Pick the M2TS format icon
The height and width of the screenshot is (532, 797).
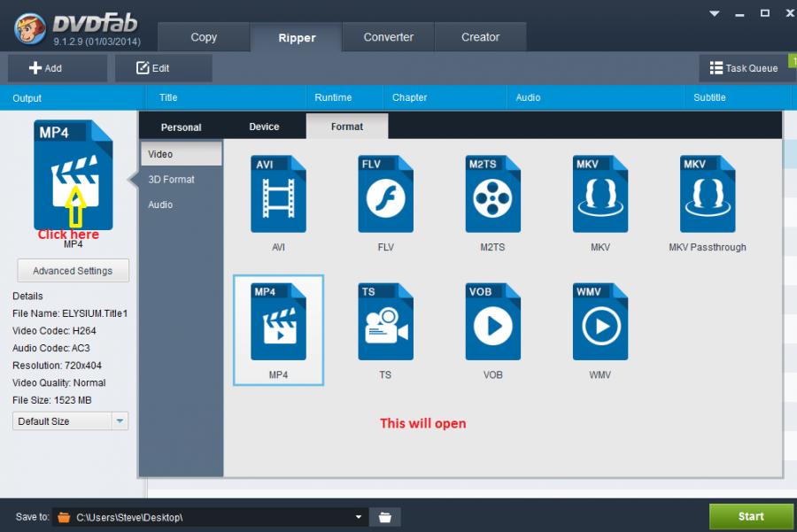point(492,195)
